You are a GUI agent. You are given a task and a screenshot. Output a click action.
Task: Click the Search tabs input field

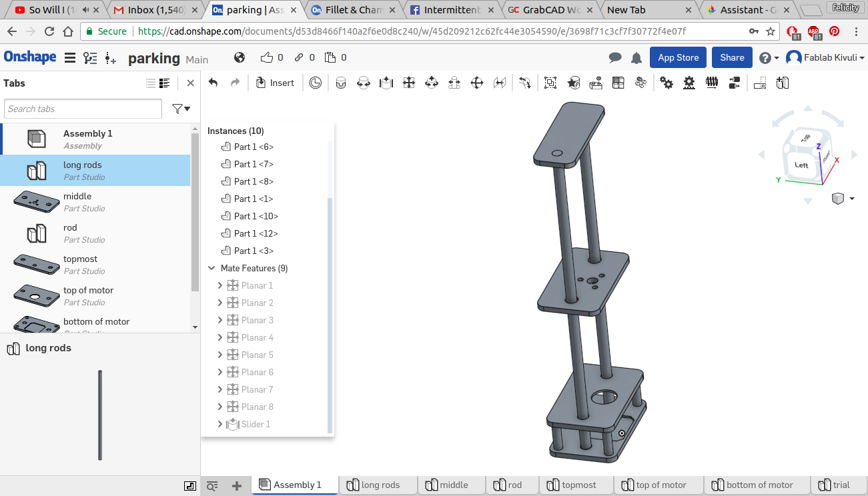pos(83,109)
